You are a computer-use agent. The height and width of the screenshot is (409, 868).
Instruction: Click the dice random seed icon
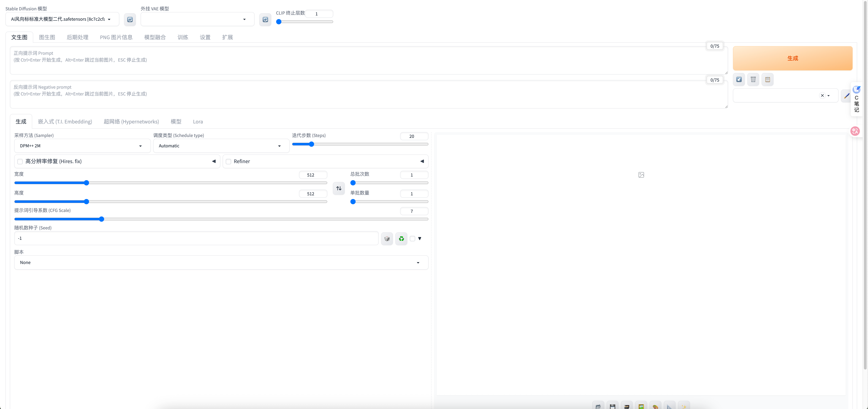[387, 239]
